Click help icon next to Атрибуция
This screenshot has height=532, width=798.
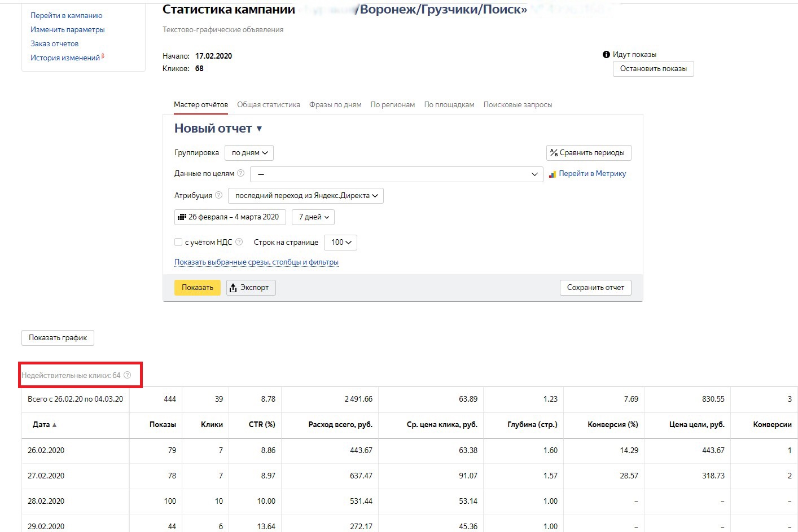tap(218, 195)
